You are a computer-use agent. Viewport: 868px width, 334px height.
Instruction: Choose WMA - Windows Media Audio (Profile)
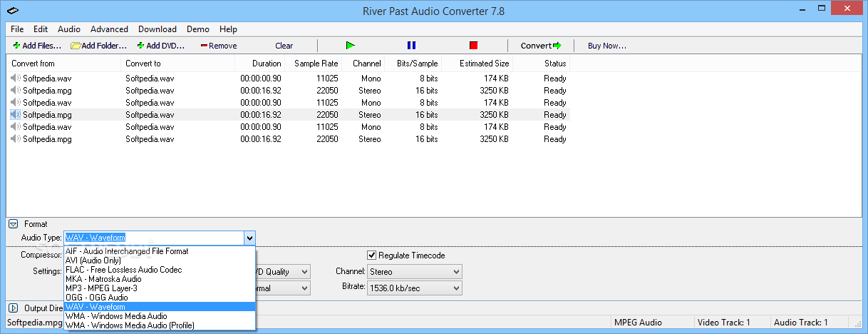[x=159, y=325]
